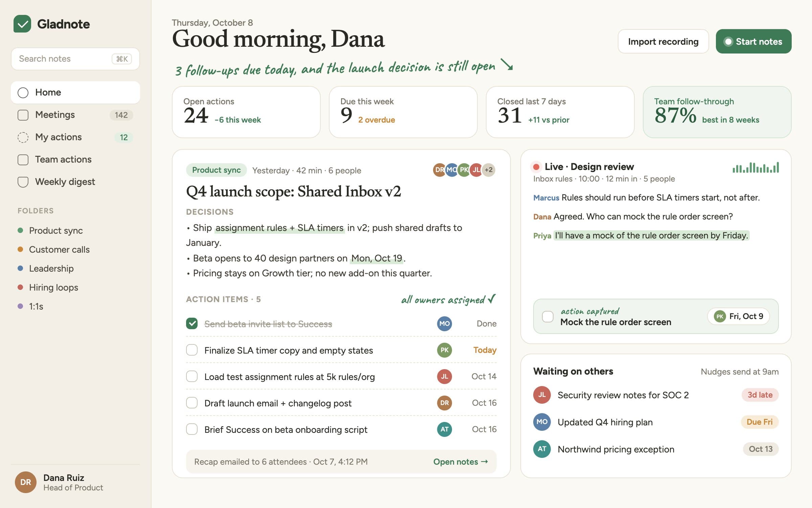The width and height of the screenshot is (812, 508).
Task: Click the Search notes field
Action: pos(75,59)
